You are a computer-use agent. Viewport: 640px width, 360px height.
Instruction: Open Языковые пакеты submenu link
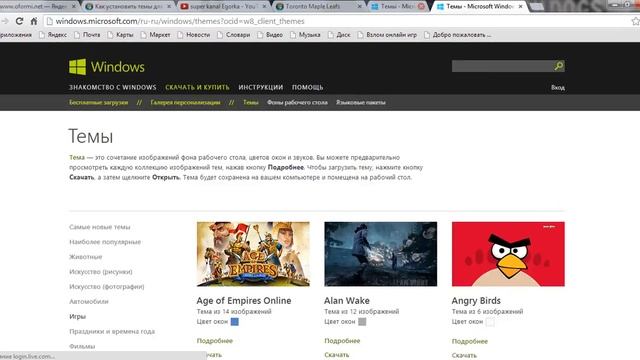pos(361,102)
